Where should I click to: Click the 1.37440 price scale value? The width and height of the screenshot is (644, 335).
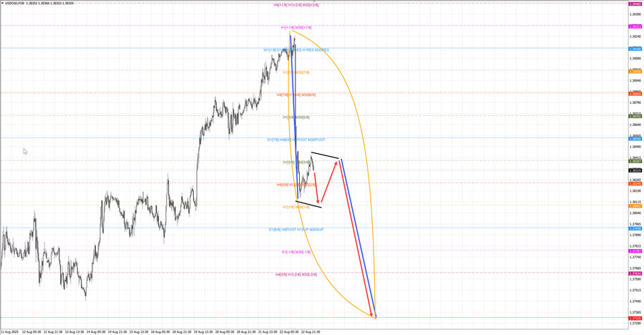(635, 301)
